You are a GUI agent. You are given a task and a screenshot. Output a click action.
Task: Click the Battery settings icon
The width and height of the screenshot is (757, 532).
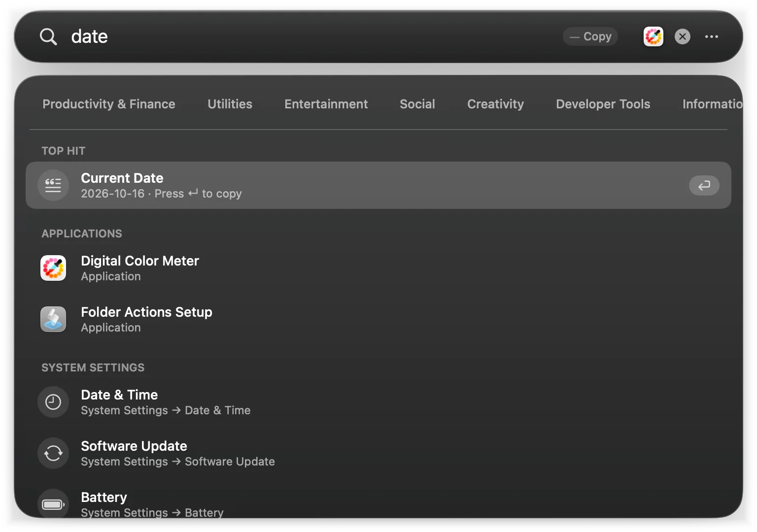tap(53, 503)
